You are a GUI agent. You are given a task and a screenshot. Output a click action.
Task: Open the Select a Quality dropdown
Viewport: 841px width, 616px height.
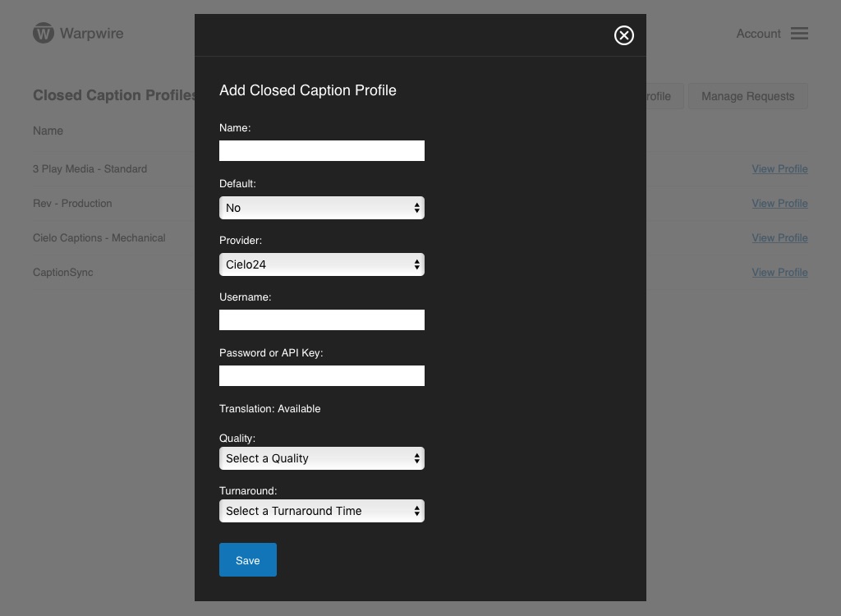pyautogui.click(x=322, y=458)
